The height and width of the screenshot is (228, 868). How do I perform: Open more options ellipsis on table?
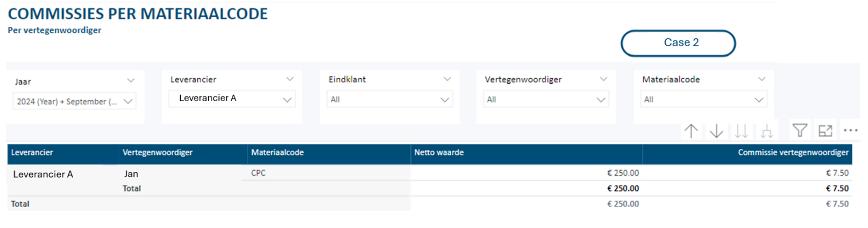point(851,130)
